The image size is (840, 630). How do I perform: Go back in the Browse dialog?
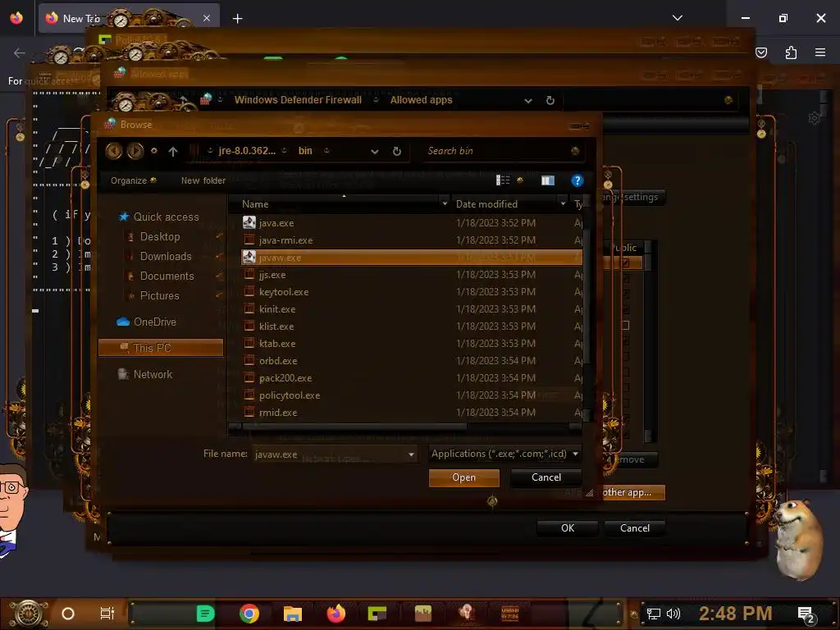(x=113, y=151)
